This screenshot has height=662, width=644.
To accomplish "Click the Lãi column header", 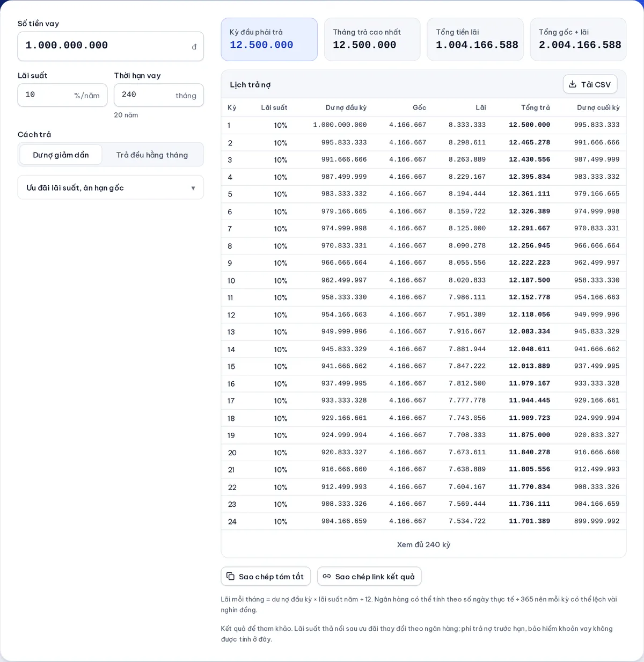I will click(x=480, y=107).
